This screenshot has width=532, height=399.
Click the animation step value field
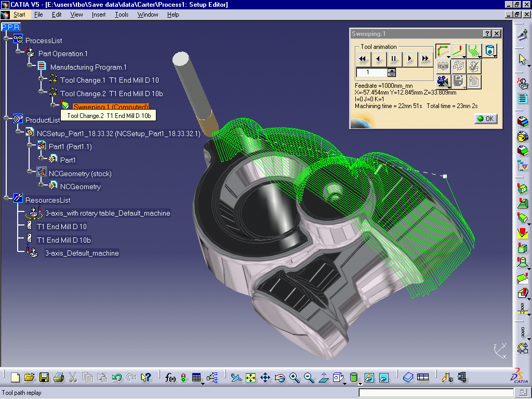click(x=371, y=72)
